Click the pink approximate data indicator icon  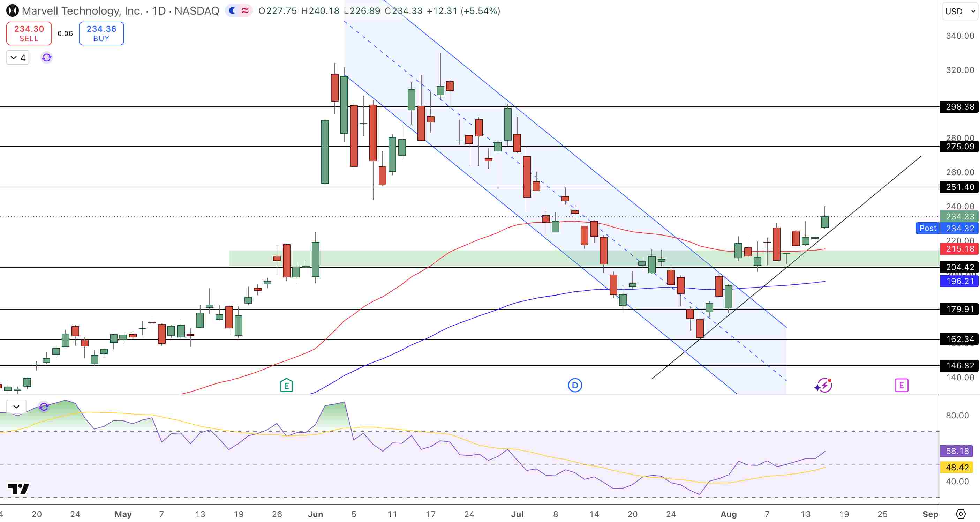coord(246,11)
